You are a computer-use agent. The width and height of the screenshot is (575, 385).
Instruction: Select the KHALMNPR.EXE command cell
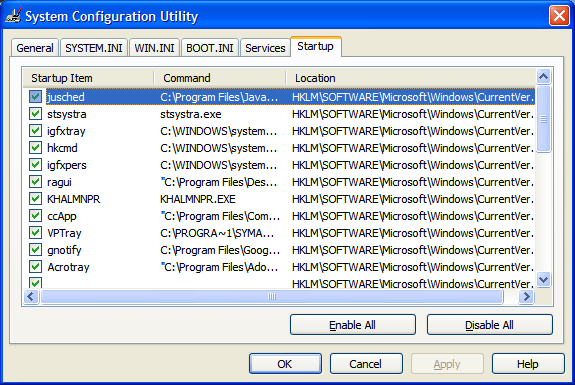point(198,199)
